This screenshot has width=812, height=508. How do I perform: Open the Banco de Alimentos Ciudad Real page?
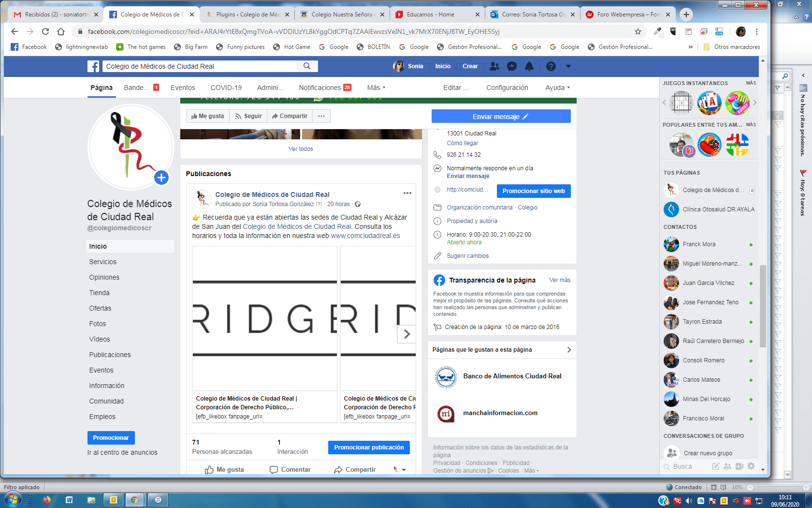coord(512,376)
